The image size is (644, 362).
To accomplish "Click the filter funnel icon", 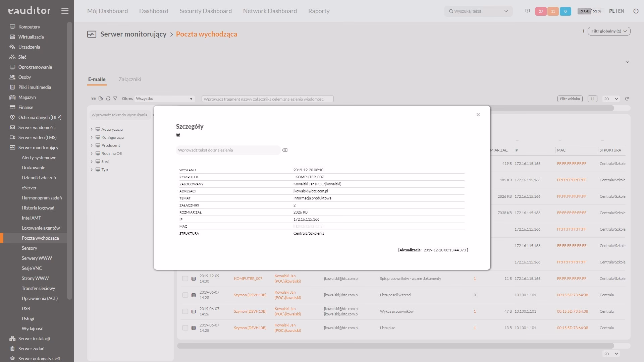I will coord(115,99).
